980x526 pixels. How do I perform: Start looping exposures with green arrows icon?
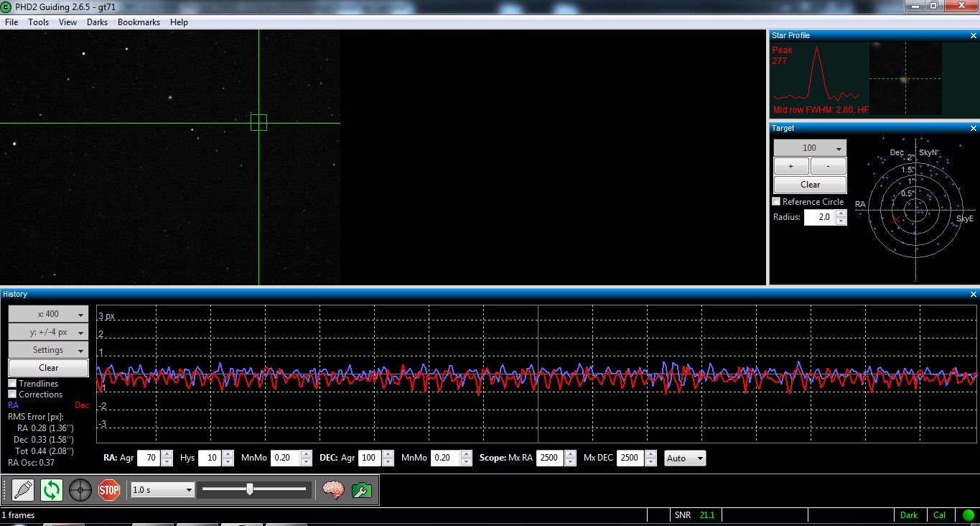[52, 491]
